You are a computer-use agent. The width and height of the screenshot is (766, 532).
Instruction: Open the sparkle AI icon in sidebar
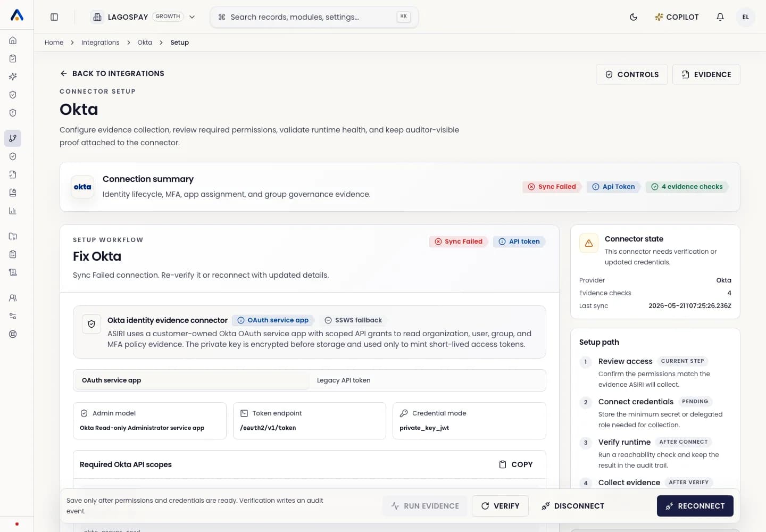(x=13, y=77)
